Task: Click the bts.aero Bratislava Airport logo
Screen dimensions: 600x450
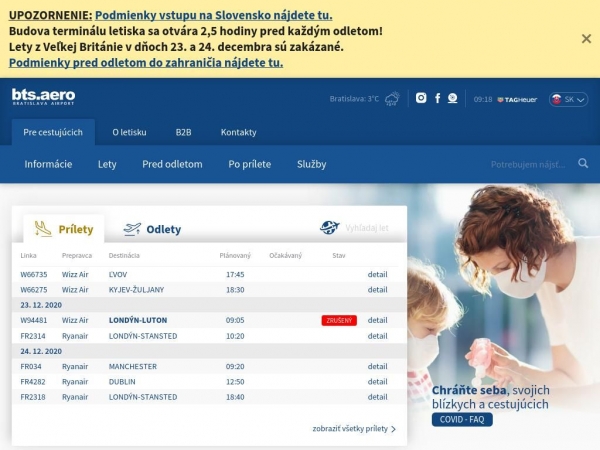Action: [x=43, y=97]
